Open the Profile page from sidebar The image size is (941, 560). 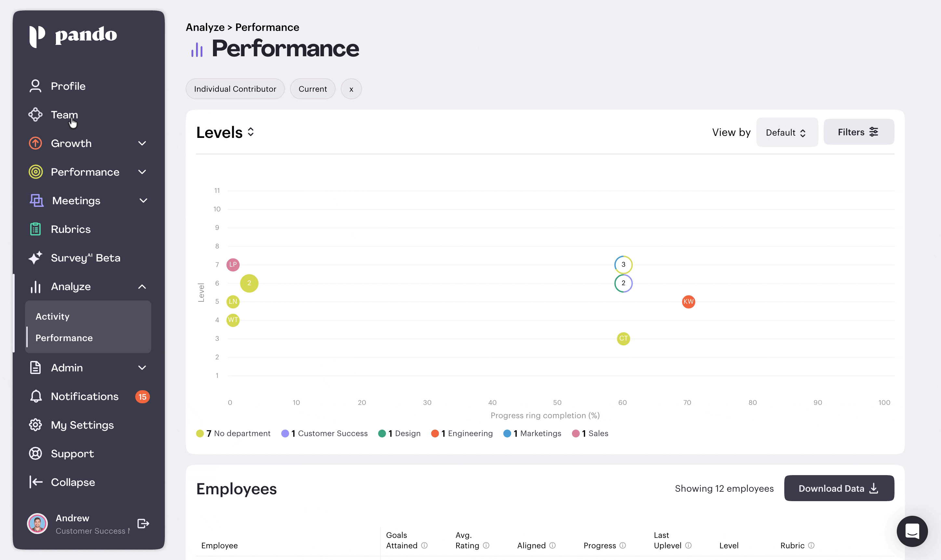[68, 86]
